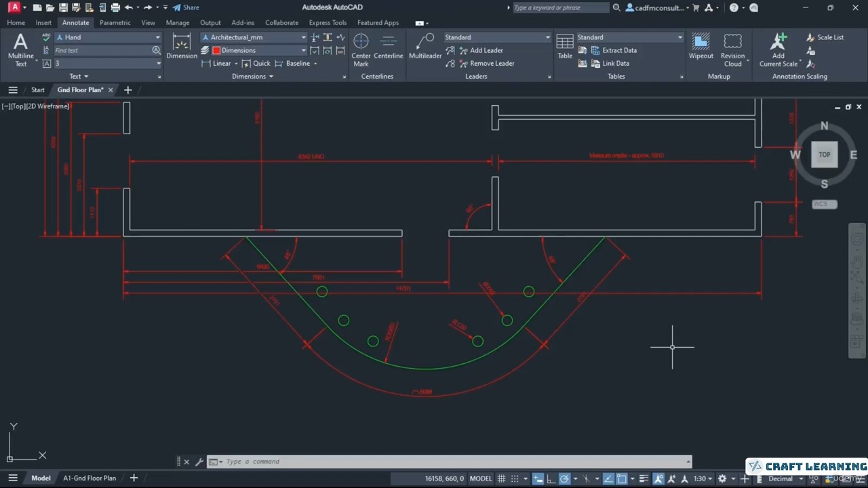Toggle polar tracking in status bar
The height and width of the screenshot is (488, 868).
pos(564,479)
